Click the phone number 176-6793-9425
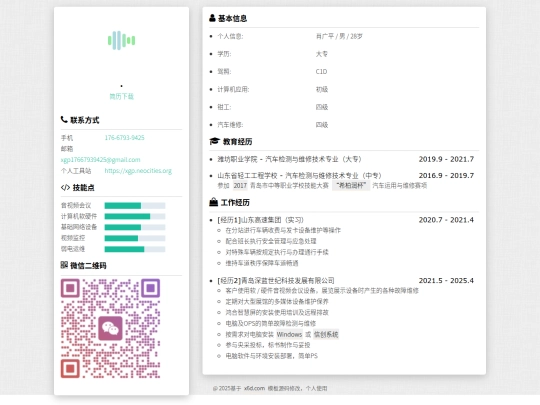540x405 pixels. click(124, 138)
